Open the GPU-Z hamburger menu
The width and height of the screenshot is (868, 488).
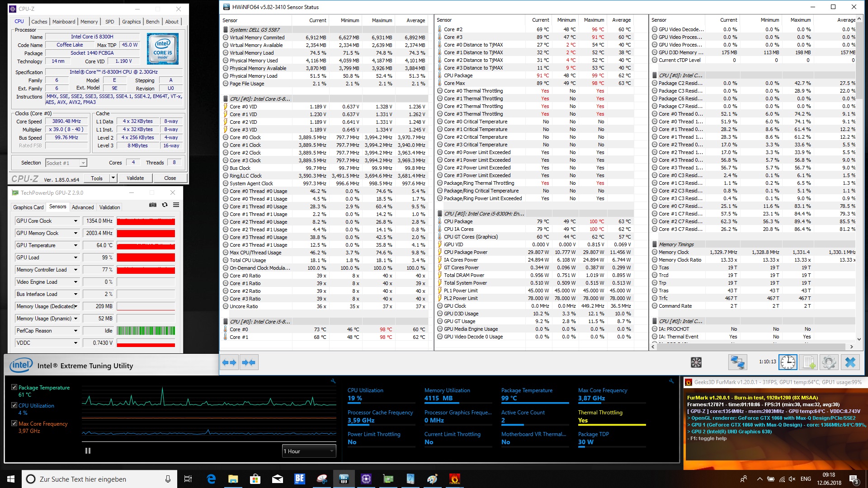[176, 205]
